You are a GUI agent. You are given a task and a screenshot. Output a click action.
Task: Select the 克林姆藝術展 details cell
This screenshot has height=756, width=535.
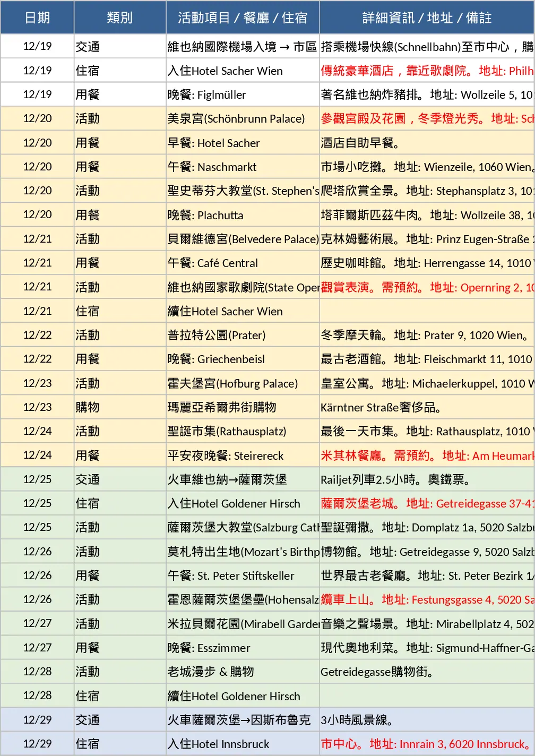click(427, 239)
